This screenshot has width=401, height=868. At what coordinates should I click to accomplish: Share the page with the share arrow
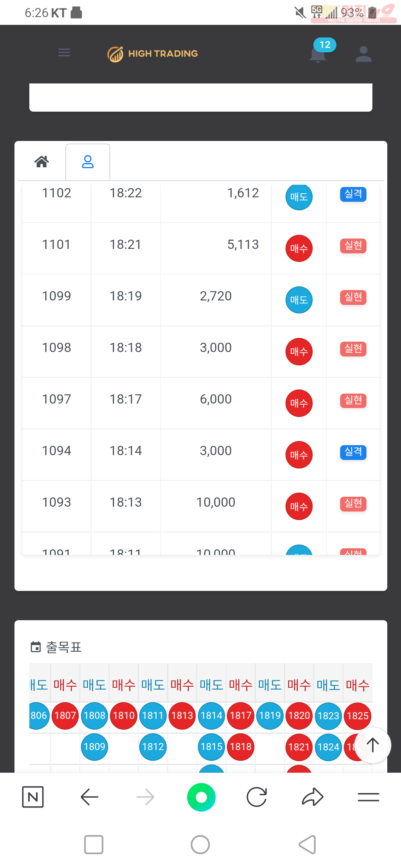[x=313, y=797]
